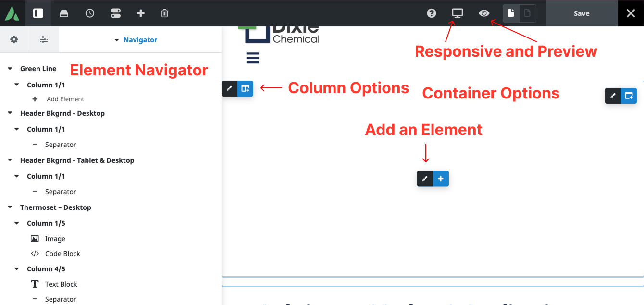The height and width of the screenshot is (305, 644).
Task: Open the sliders options tab
Action: tap(44, 39)
